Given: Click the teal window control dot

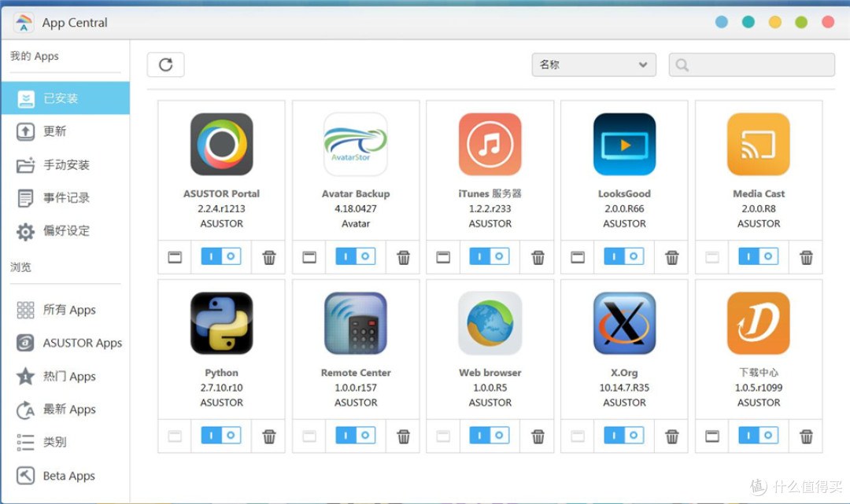Looking at the screenshot, I should point(748,22).
